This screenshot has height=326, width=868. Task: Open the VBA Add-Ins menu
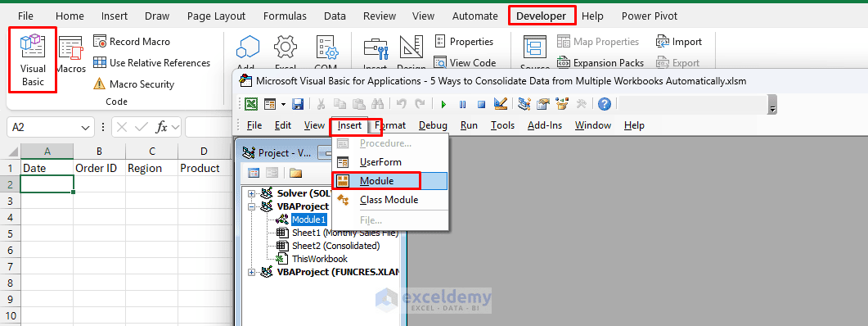545,125
